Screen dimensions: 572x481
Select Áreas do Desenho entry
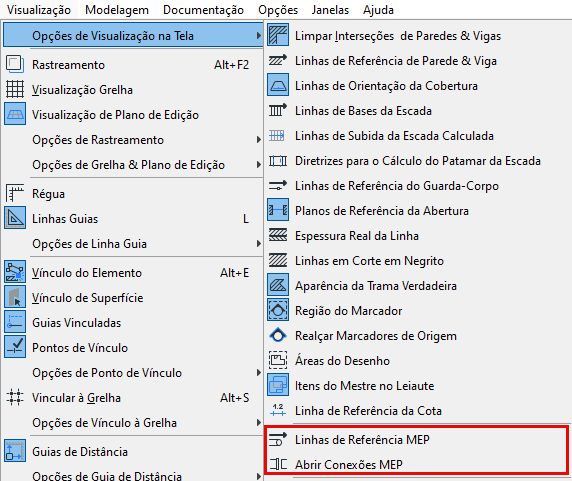tap(418, 360)
